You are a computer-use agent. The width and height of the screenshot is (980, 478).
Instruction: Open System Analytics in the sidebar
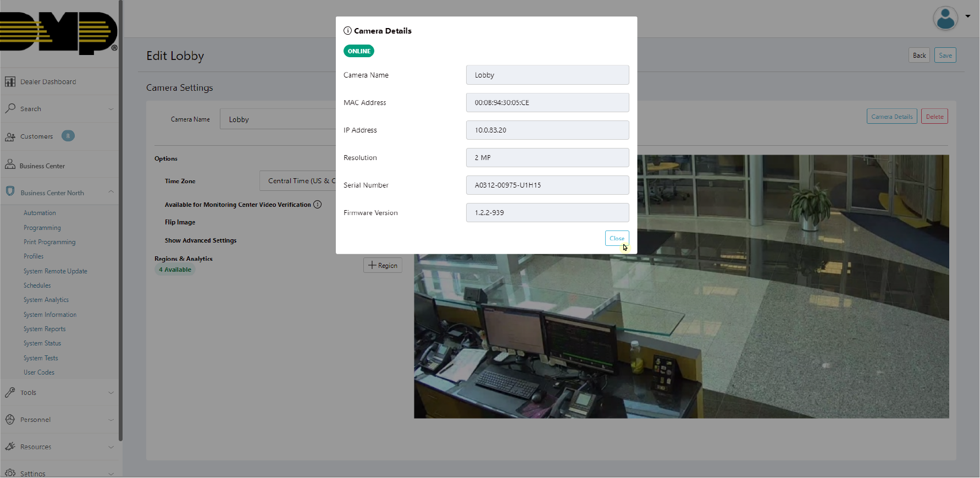(x=46, y=300)
